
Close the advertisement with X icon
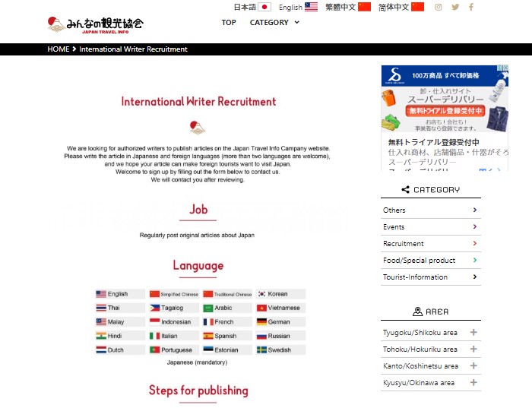pos(505,68)
